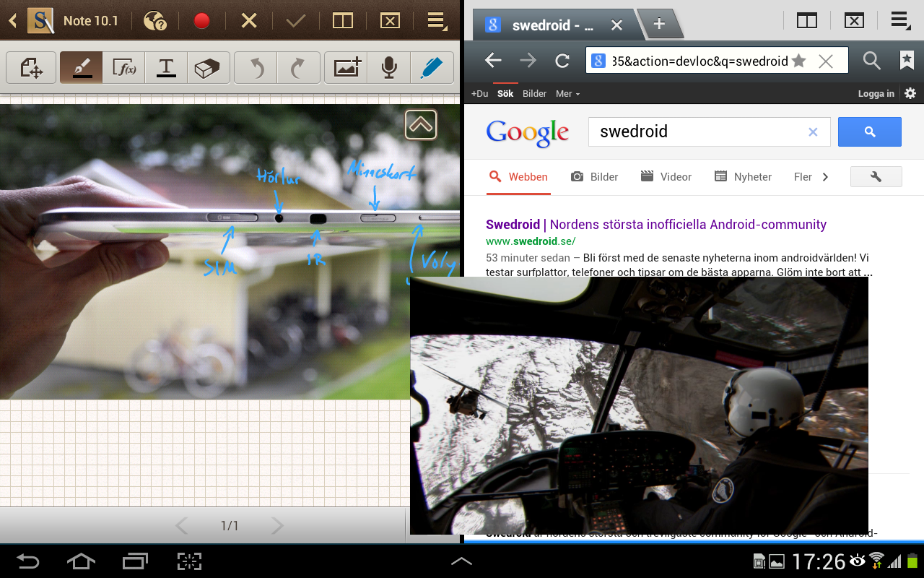924x578 pixels.
Task: Tap split-view icon in S Note title bar
Action: pos(343,20)
